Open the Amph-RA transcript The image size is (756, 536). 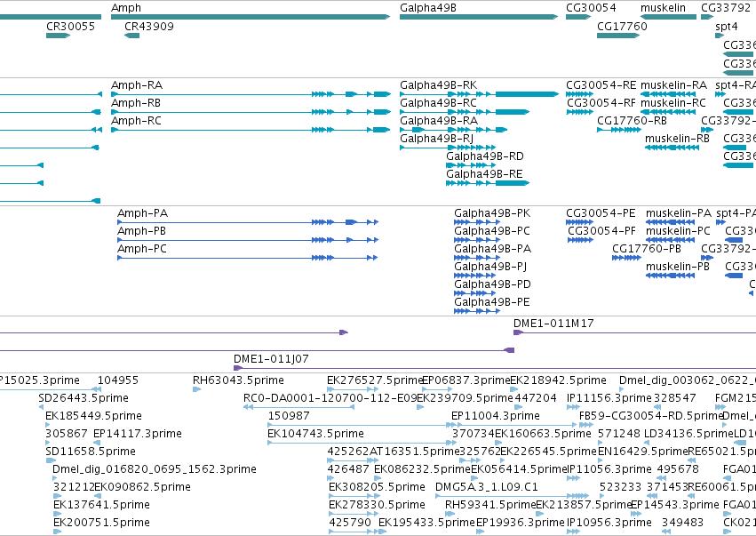(x=251, y=94)
